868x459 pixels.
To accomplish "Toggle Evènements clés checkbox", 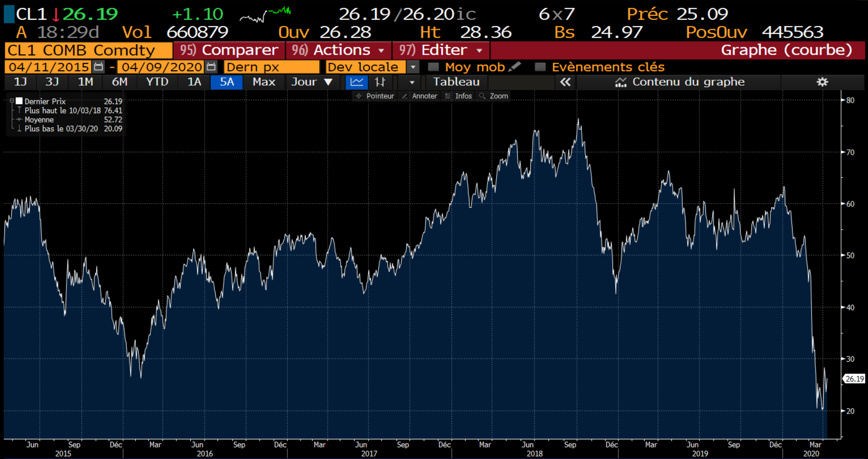I will click(x=540, y=67).
